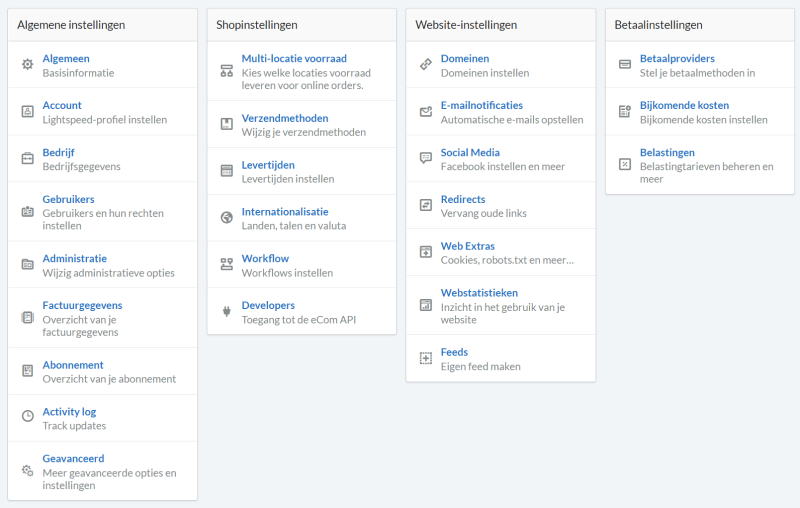Click 'Basisinformatie' description text
Viewport: 800px width, 508px height.
78,73
